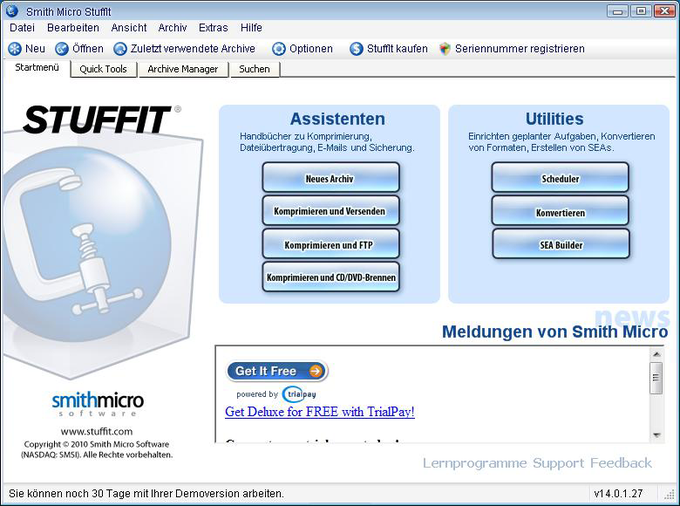Image resolution: width=680 pixels, height=506 pixels.
Task: Open the Feedback link
Action: [621, 463]
